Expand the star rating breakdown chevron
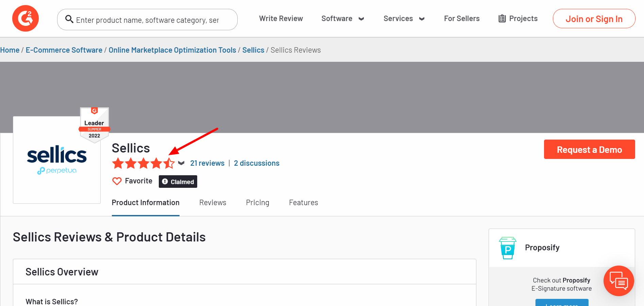The image size is (644, 306). tap(181, 163)
